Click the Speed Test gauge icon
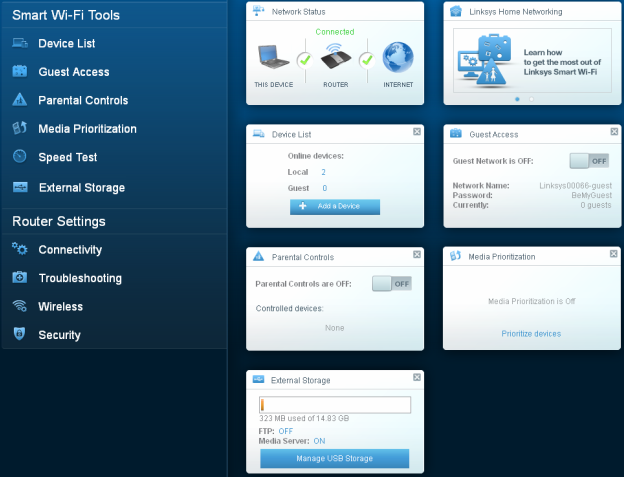 coord(20,156)
